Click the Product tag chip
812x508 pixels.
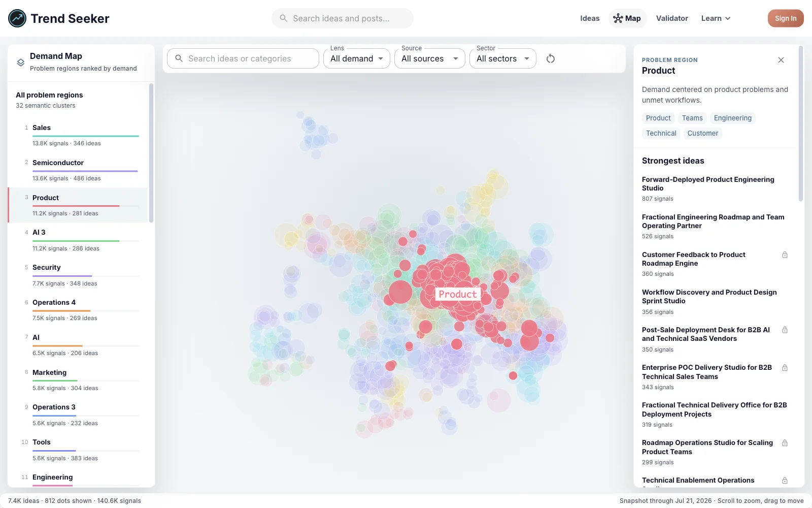(x=658, y=118)
